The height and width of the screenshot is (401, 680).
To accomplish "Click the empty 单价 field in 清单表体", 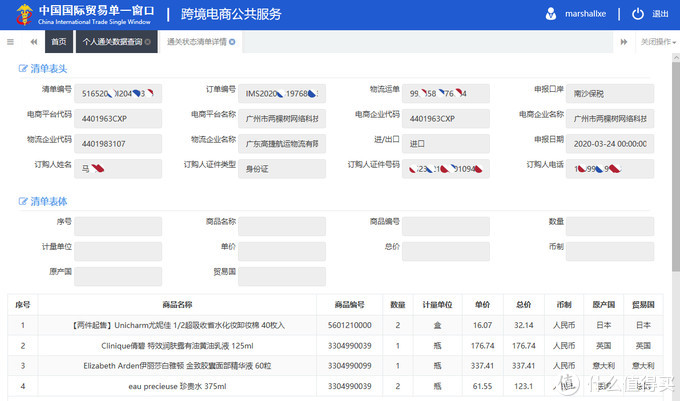I will point(282,251).
